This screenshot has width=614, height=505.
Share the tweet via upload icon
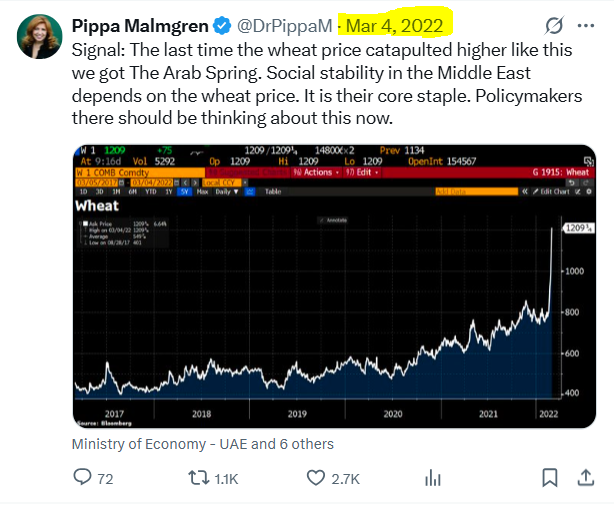click(x=586, y=478)
